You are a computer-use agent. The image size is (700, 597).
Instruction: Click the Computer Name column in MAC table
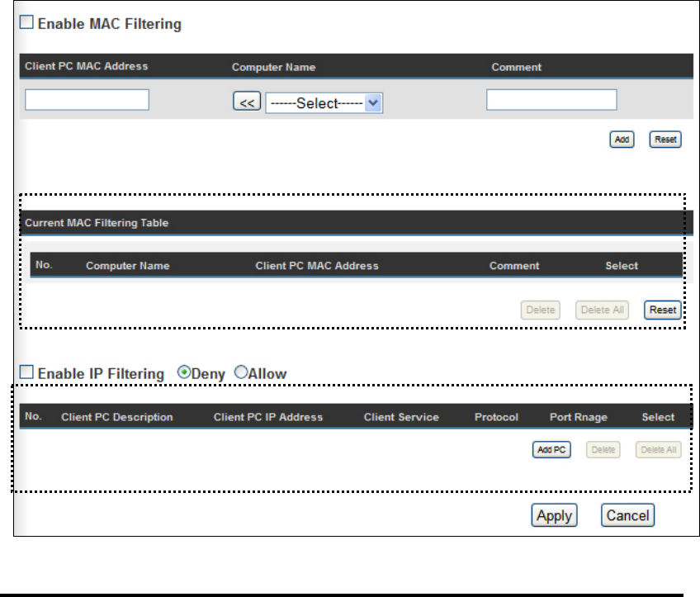pyautogui.click(x=127, y=266)
